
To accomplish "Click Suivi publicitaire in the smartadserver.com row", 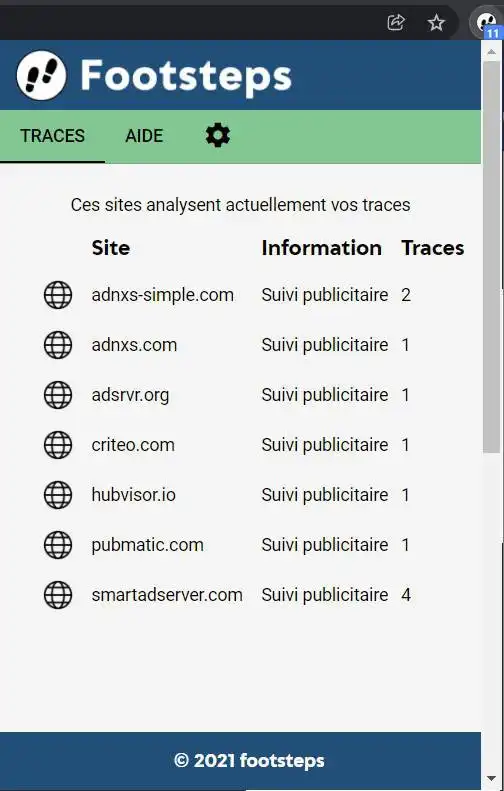I will (x=325, y=595).
